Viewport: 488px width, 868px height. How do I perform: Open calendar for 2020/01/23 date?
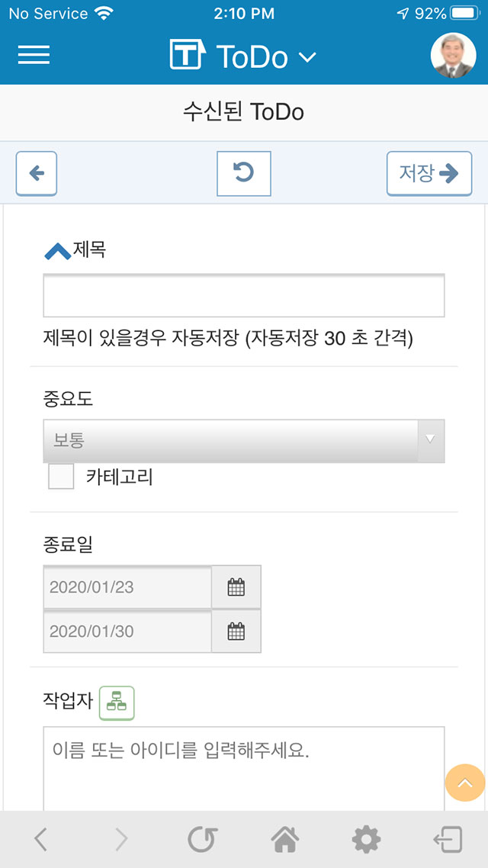click(236, 587)
